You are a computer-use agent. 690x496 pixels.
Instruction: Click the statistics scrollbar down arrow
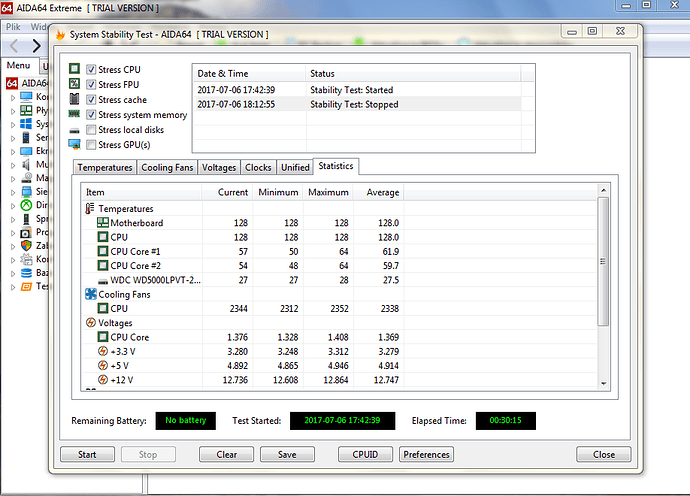(603, 383)
